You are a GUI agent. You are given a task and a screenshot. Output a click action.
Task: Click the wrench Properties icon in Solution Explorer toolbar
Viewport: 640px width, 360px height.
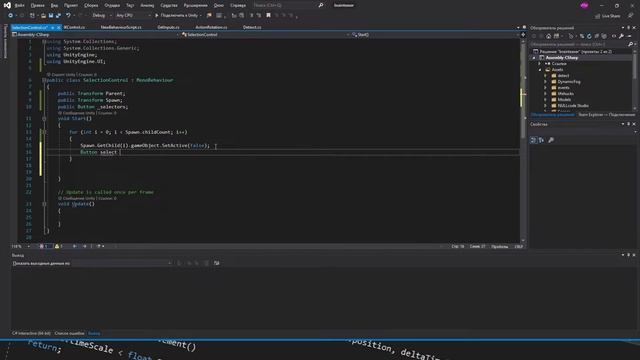pyautogui.click(x=621, y=36)
